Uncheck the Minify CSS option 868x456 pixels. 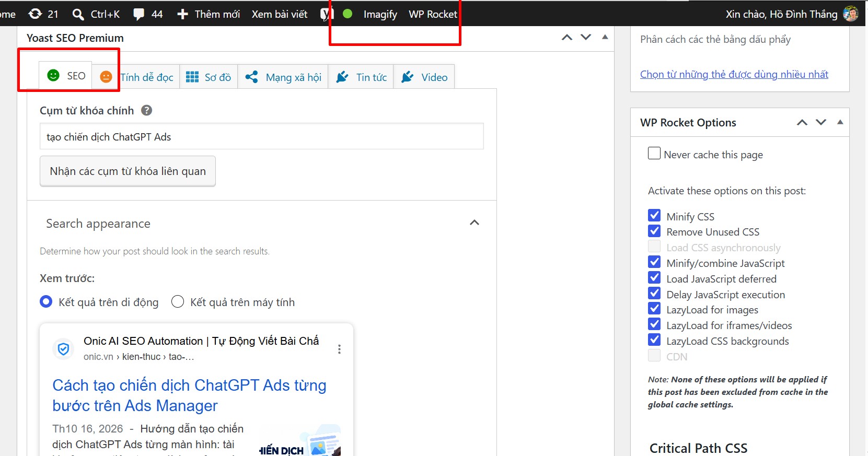654,215
